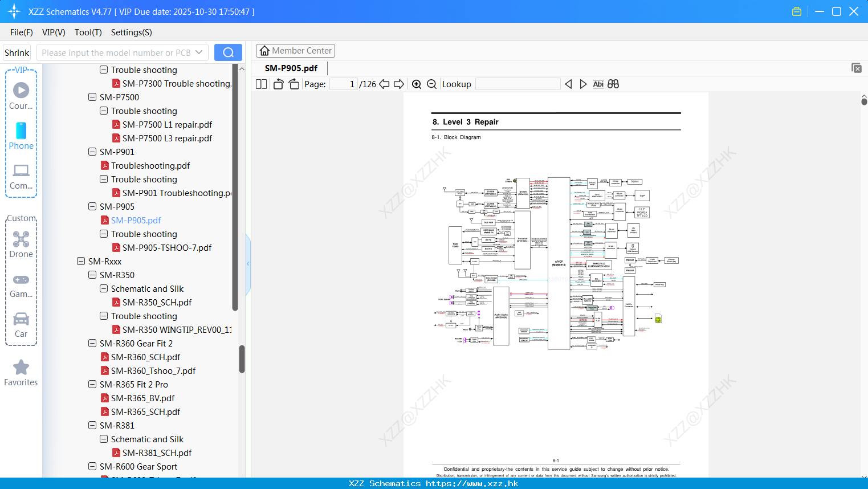Open the Tool(T) menu

[88, 32]
